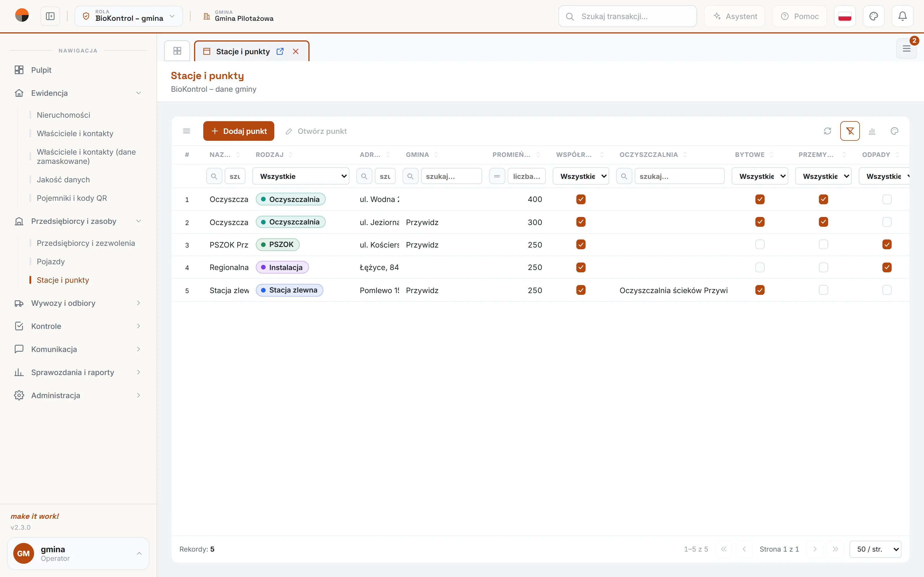
Task: Open Pojazdy in navigation
Action: 51,261
